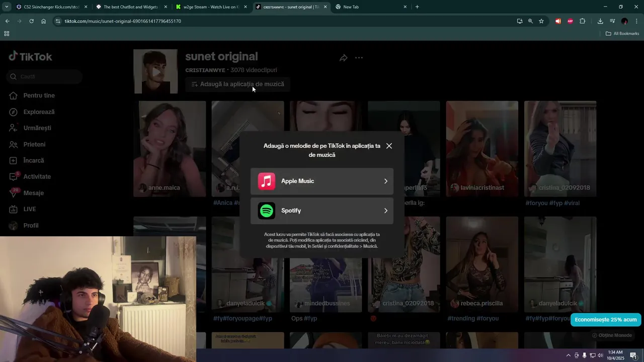Screen dimensions: 644x362
Task: Share the sunet original sound
Action: 344,58
